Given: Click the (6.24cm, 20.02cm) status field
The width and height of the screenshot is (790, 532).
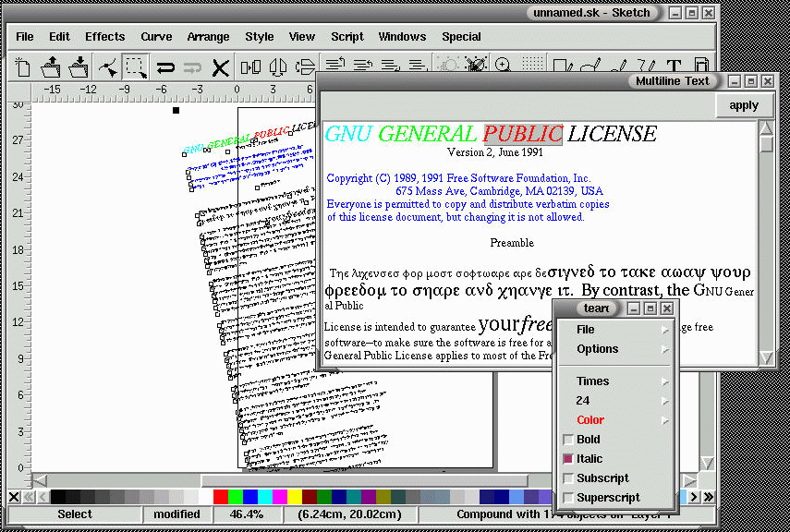Looking at the screenshot, I should tap(349, 514).
